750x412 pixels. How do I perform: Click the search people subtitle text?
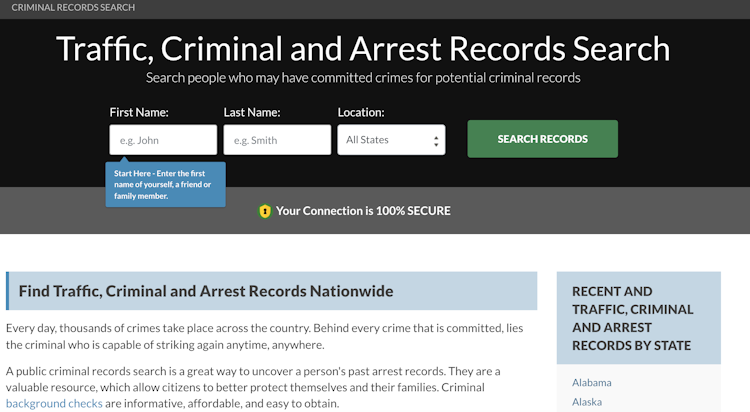pos(363,78)
